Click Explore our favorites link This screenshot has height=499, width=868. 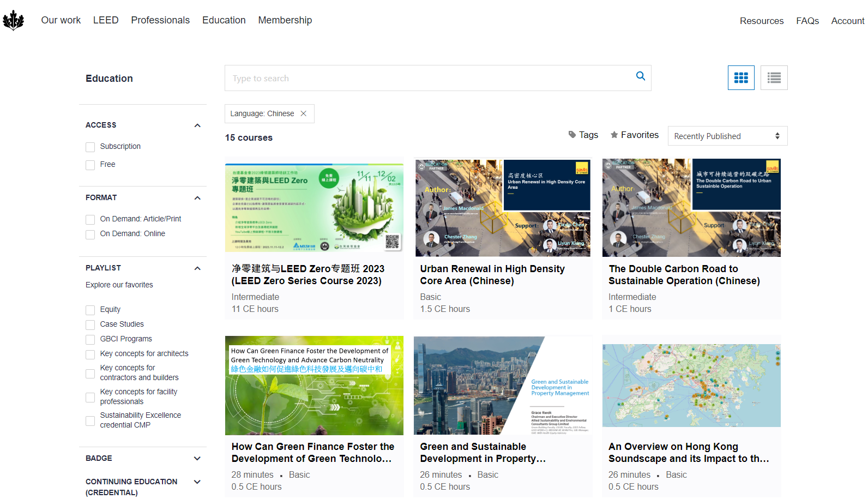coord(119,285)
